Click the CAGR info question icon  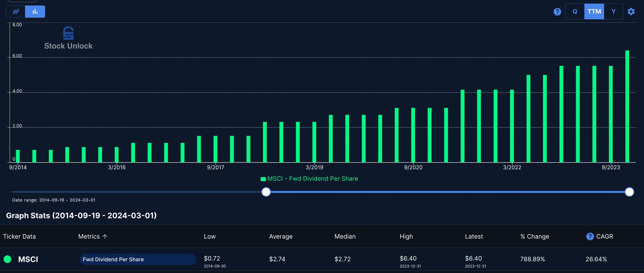point(590,236)
